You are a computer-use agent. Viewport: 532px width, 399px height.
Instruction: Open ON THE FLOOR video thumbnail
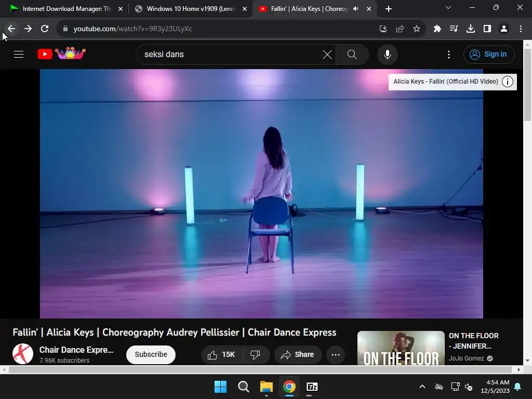401,348
